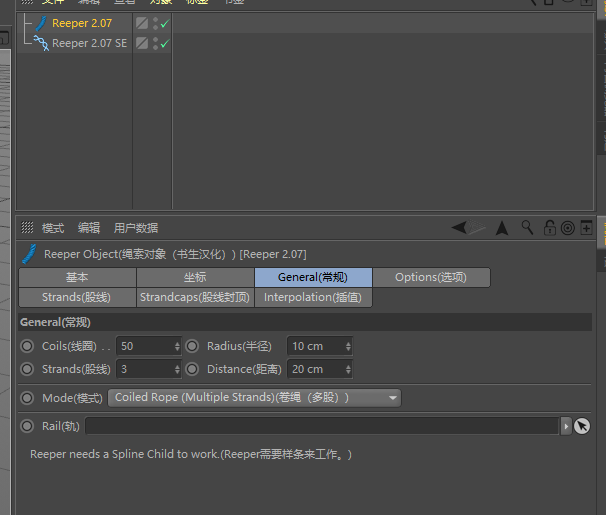The image size is (606, 515).
Task: Click the target mode icon
Action: 568,228
